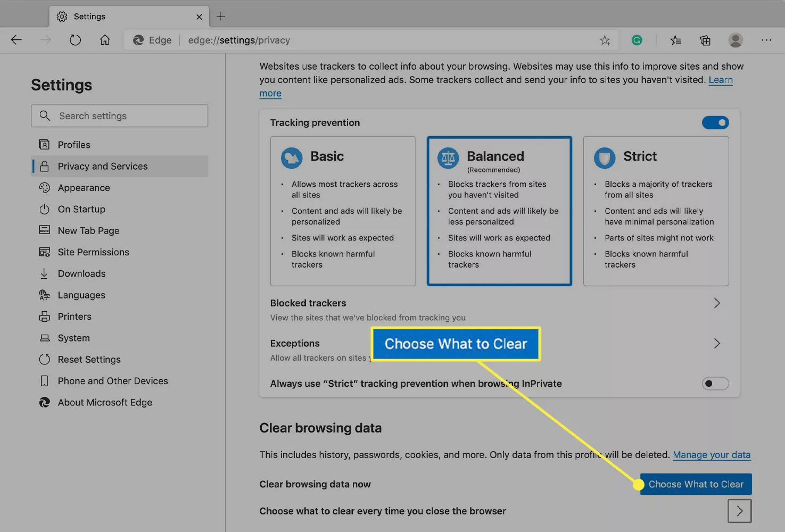Open Printers settings section
Screen dimensions: 785x532
(120, 317)
